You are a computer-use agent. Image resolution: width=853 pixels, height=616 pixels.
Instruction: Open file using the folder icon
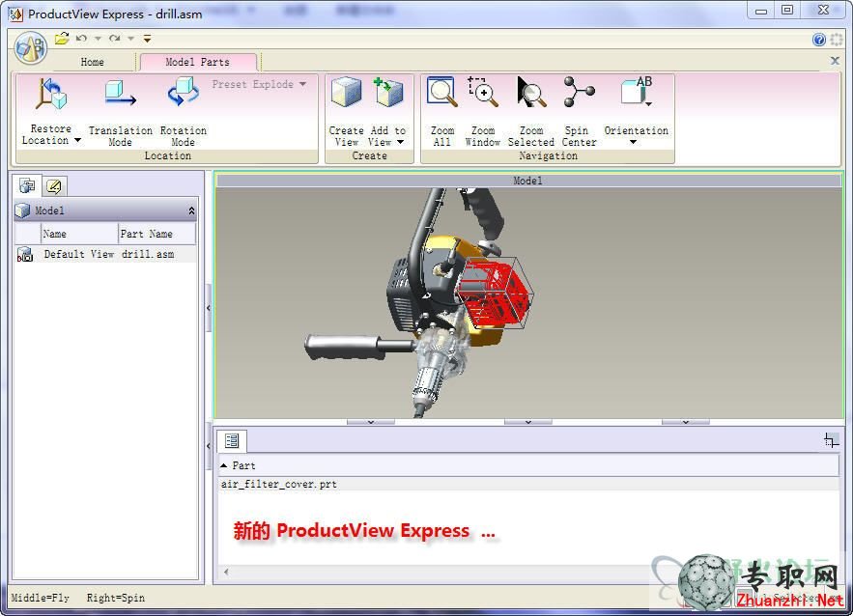tap(62, 38)
